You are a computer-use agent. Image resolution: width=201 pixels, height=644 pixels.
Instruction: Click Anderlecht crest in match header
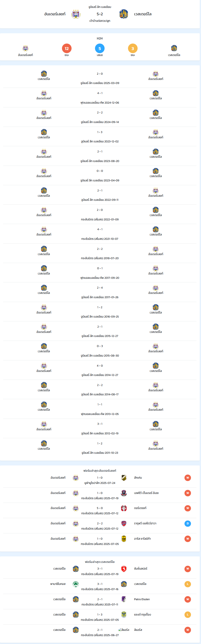point(76,14)
